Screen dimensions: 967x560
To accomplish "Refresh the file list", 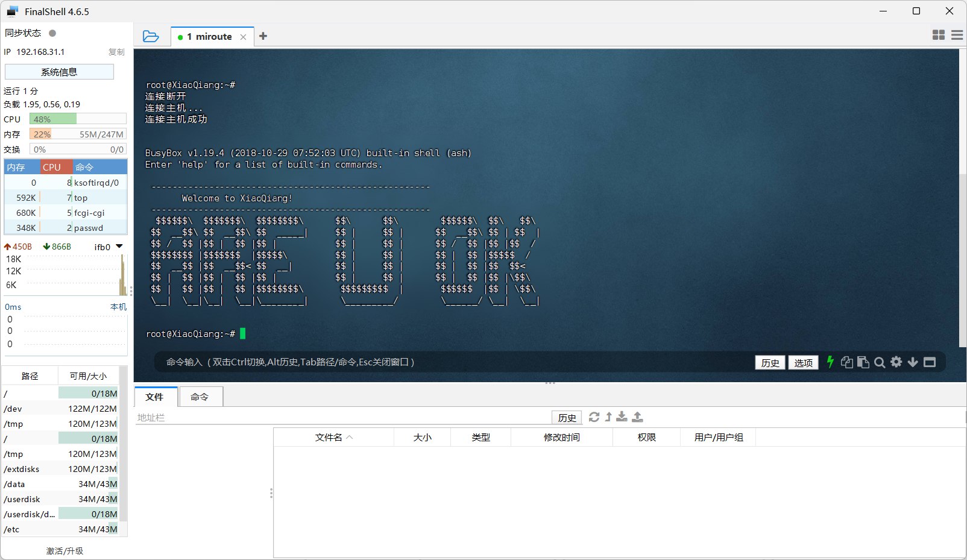I will 594,417.
